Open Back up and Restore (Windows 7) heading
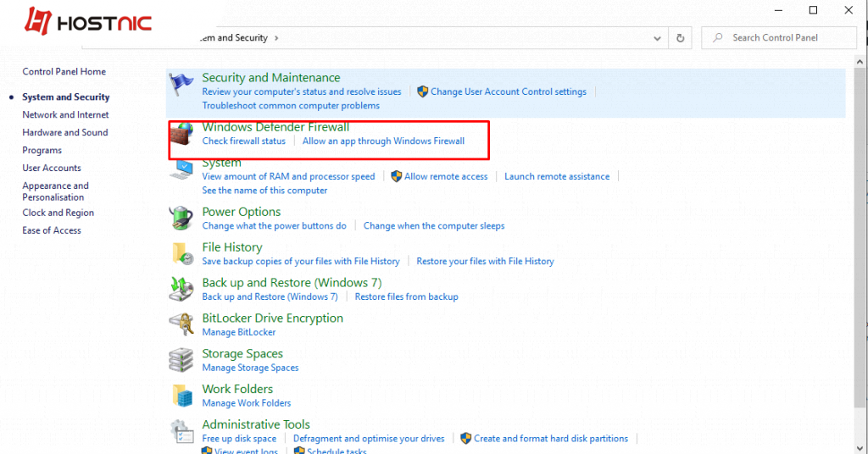This screenshot has width=868, height=454. [x=292, y=283]
